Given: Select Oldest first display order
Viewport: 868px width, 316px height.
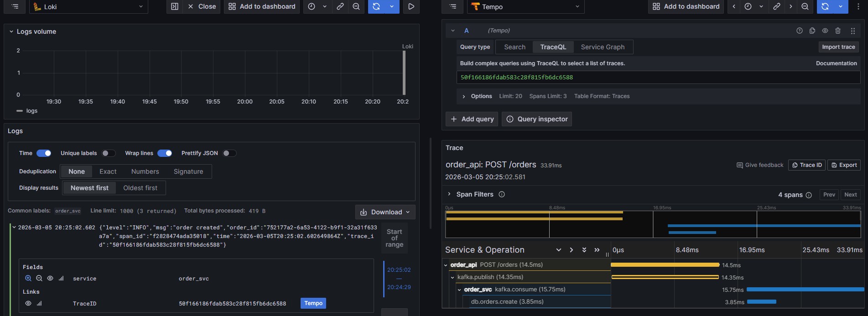Looking at the screenshot, I should [x=140, y=188].
